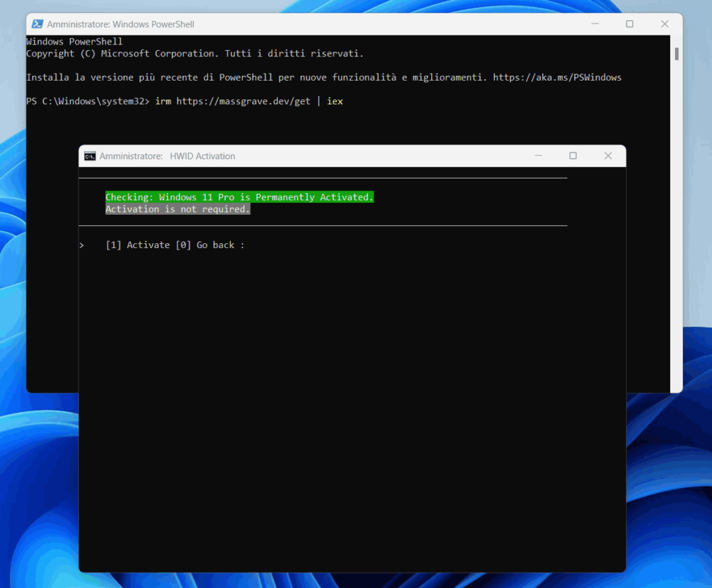The image size is (712, 588).
Task: Click the https://aka.ms/PSWindows link text
Action: 557,77
